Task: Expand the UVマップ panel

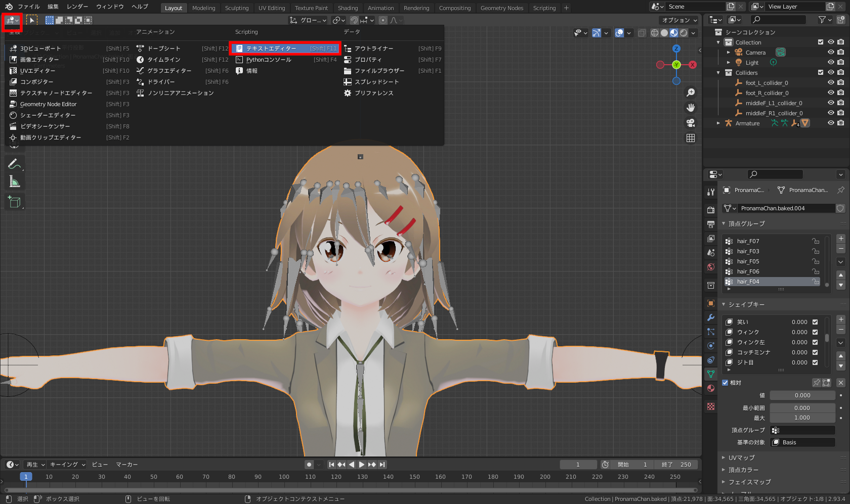Action: 724,457
